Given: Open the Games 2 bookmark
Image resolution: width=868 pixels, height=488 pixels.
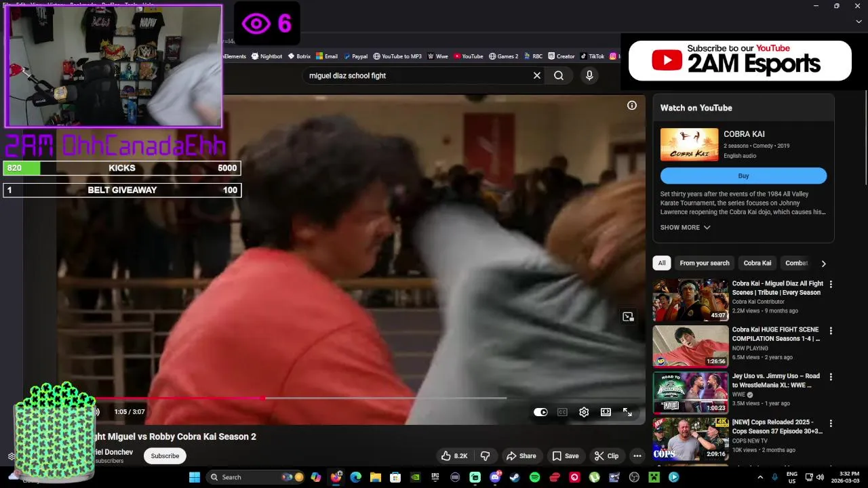Looking at the screenshot, I should pyautogui.click(x=504, y=56).
